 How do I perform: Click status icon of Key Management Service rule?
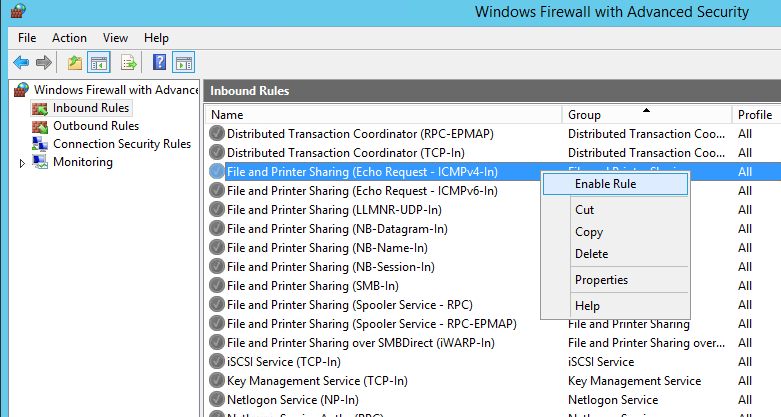tap(217, 381)
